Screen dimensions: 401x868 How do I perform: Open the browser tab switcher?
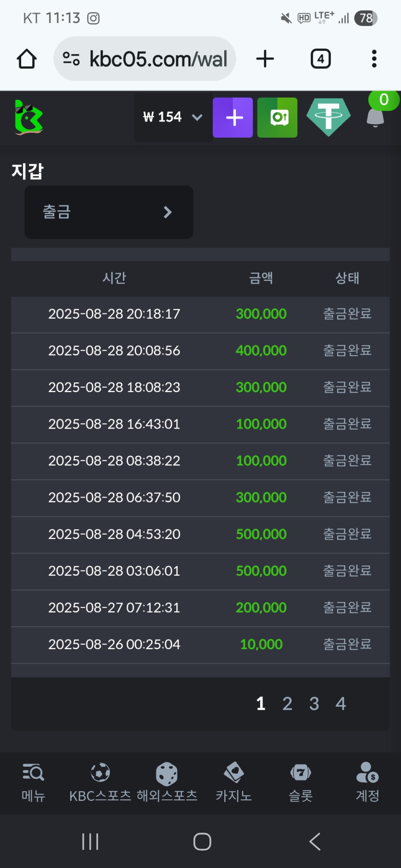[x=320, y=59]
